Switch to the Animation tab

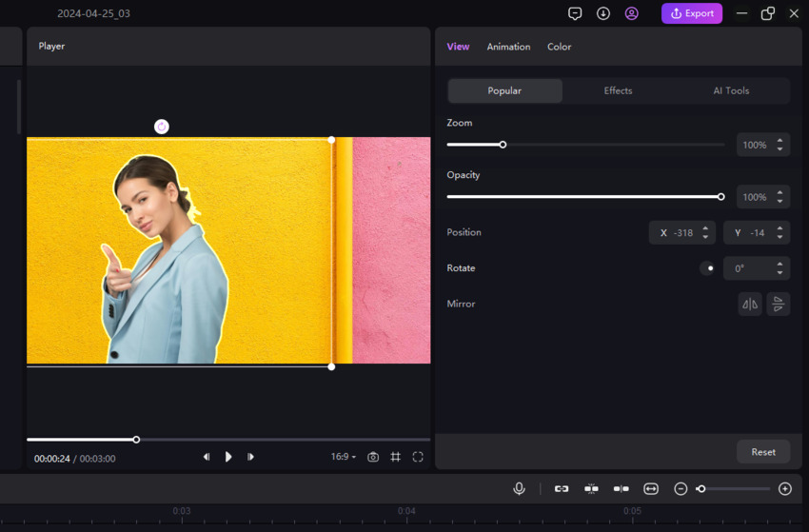tap(508, 47)
